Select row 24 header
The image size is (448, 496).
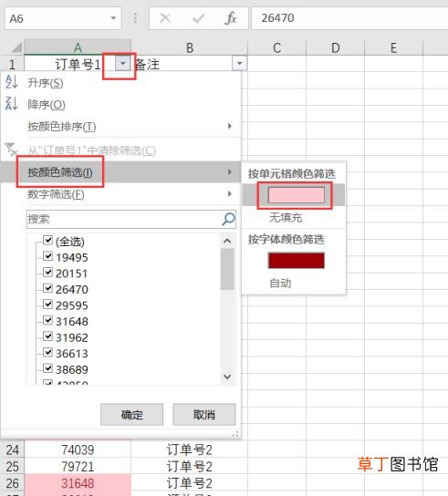(13, 449)
